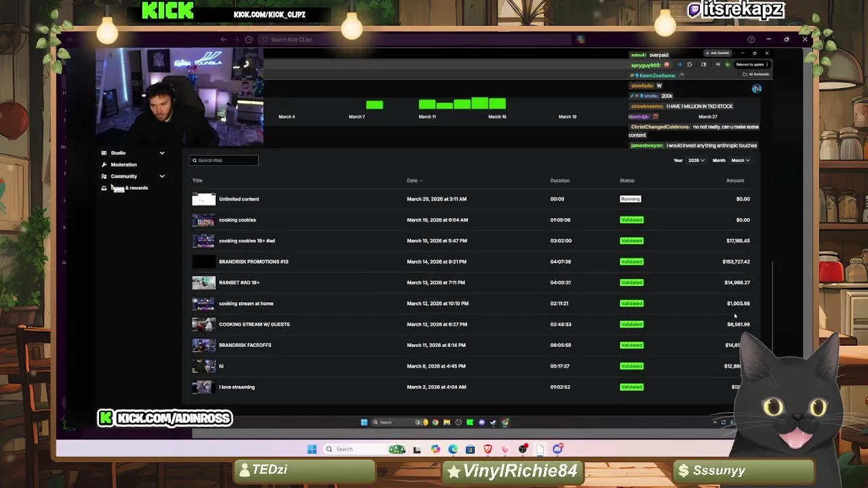Viewport: 868px width, 488px height.
Task: Click Validated badge in cooking cookies row
Action: (x=631, y=220)
